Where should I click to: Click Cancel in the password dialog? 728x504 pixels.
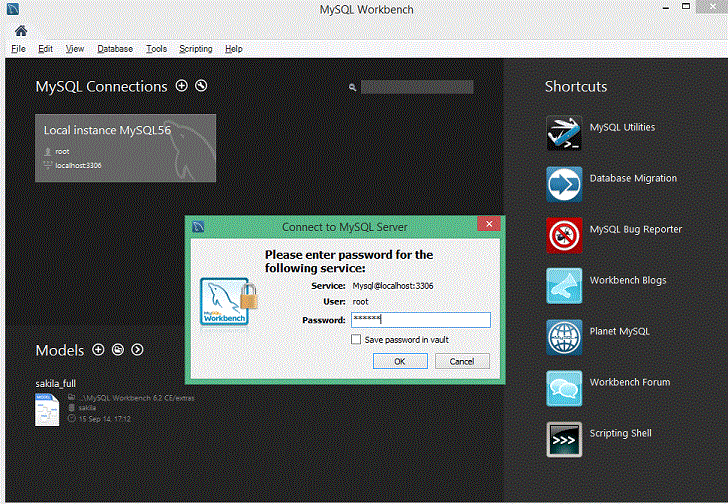click(x=462, y=361)
